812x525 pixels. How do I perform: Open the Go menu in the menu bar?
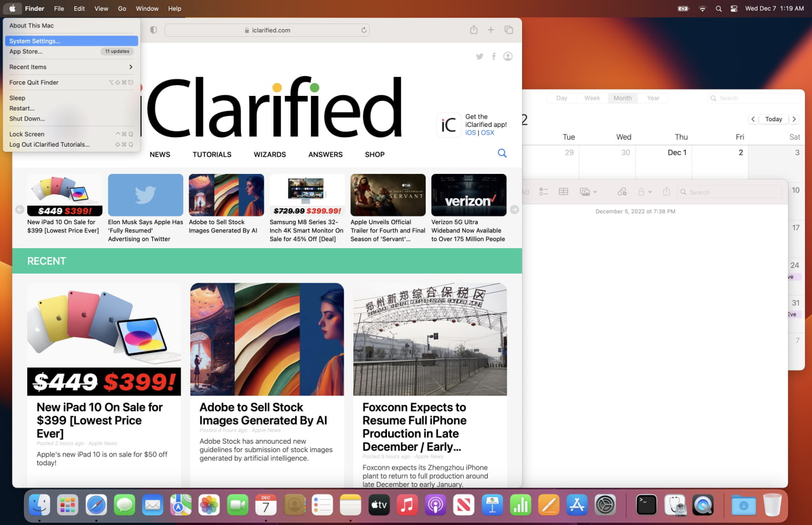click(122, 8)
